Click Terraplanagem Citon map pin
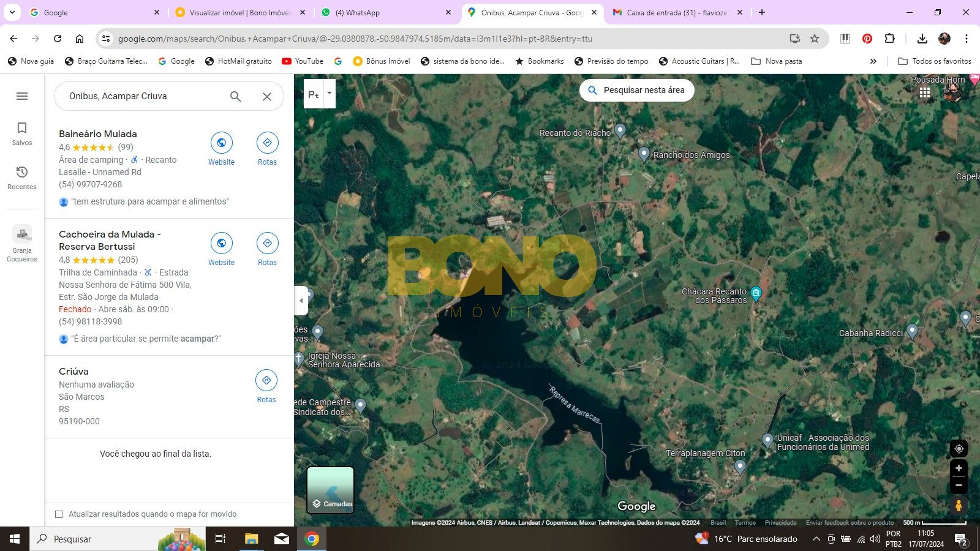Image resolution: width=980 pixels, height=551 pixels. [740, 467]
